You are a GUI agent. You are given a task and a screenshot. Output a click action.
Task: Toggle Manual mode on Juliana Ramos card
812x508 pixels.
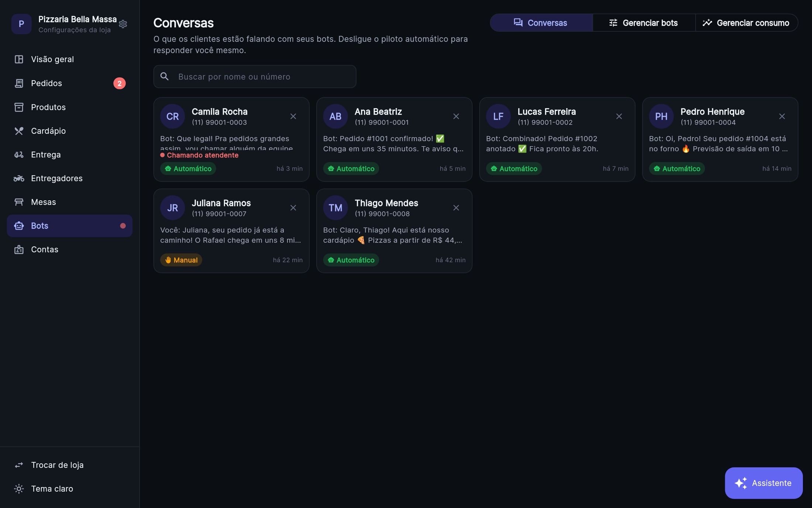coord(181,260)
